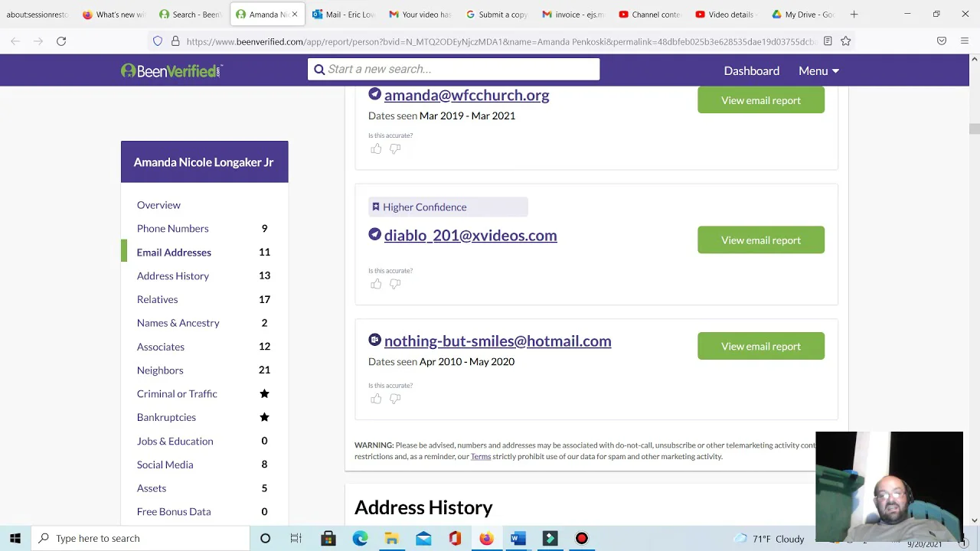Reload the page with the refresh icon

point(61,41)
